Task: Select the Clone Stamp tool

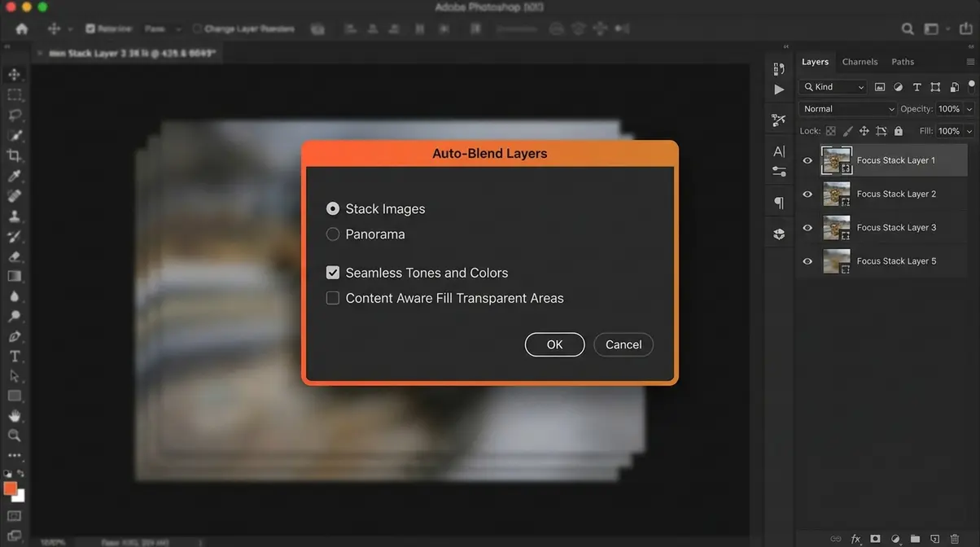Action: point(14,216)
